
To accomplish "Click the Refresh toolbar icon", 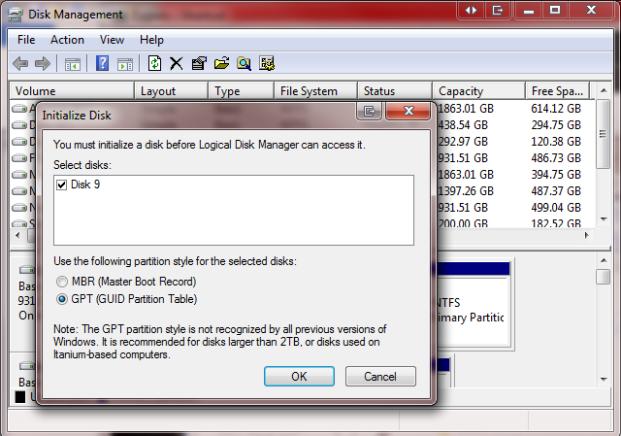I will pos(154,63).
